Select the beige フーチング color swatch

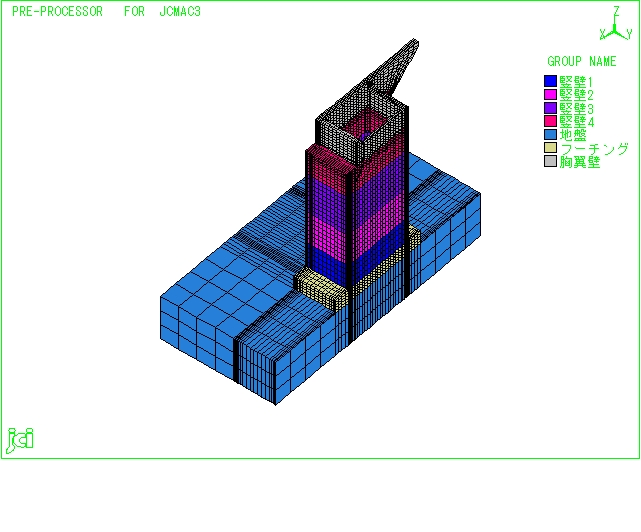[550, 148]
